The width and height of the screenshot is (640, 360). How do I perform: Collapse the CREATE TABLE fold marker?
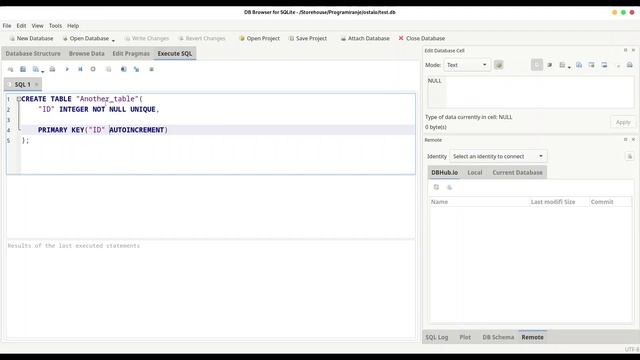[x=18, y=99]
